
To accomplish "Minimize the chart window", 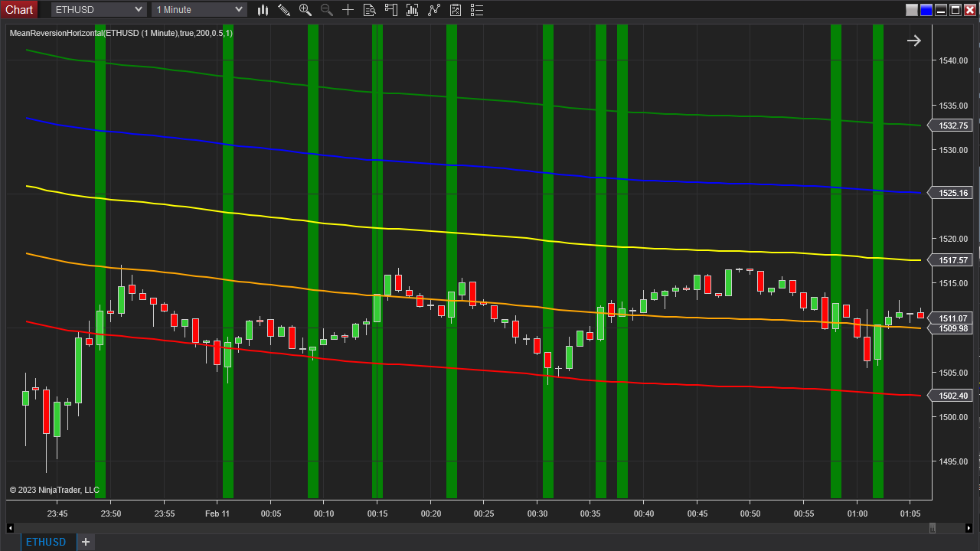I will pyautogui.click(x=941, y=10).
